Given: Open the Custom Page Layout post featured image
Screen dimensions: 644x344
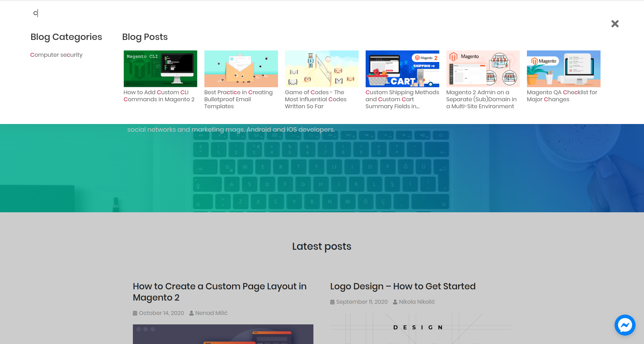Looking at the screenshot, I should tap(223, 334).
